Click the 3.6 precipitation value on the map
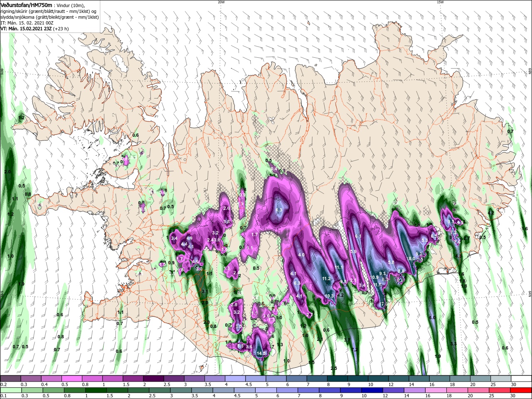The image size is (532, 399). [x=249, y=347]
